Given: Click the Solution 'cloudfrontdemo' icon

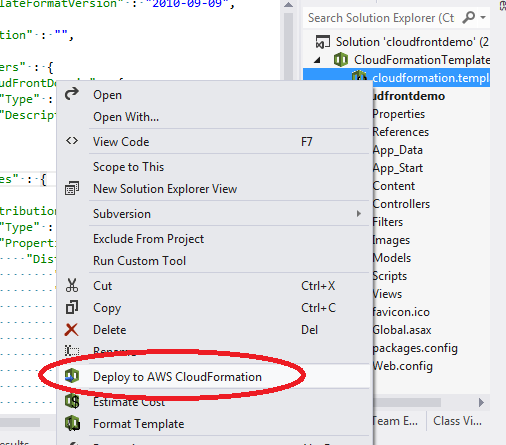Looking at the screenshot, I should (323, 42).
